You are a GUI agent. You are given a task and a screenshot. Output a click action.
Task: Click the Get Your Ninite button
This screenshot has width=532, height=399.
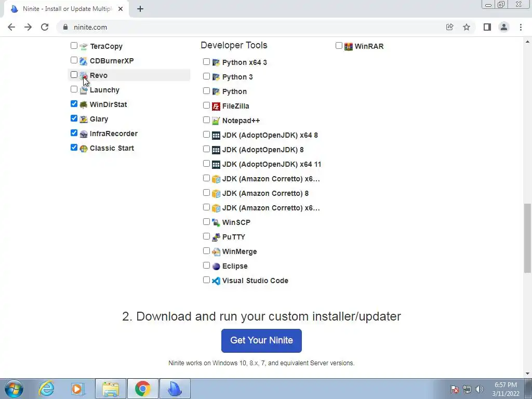tap(261, 341)
